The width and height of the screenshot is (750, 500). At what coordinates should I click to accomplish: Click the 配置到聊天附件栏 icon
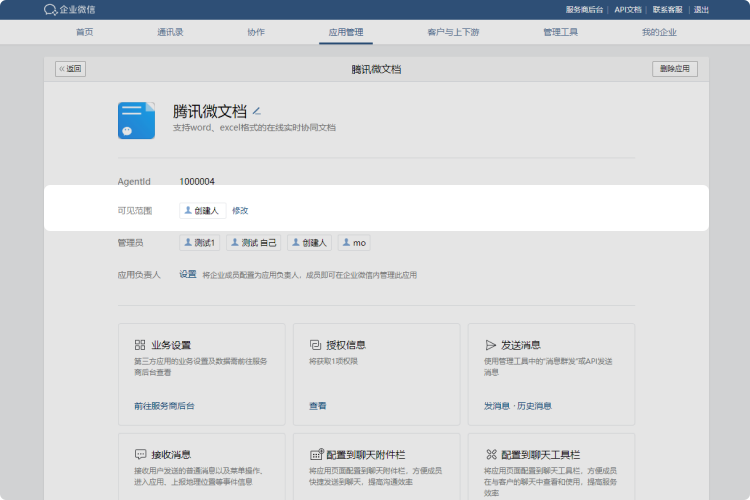click(317, 454)
